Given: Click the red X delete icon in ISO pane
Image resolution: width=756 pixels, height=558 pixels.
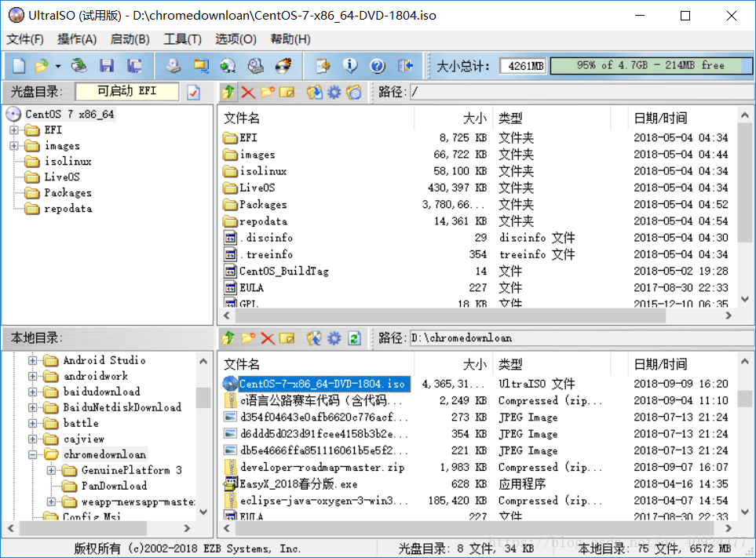Looking at the screenshot, I should tap(248, 92).
